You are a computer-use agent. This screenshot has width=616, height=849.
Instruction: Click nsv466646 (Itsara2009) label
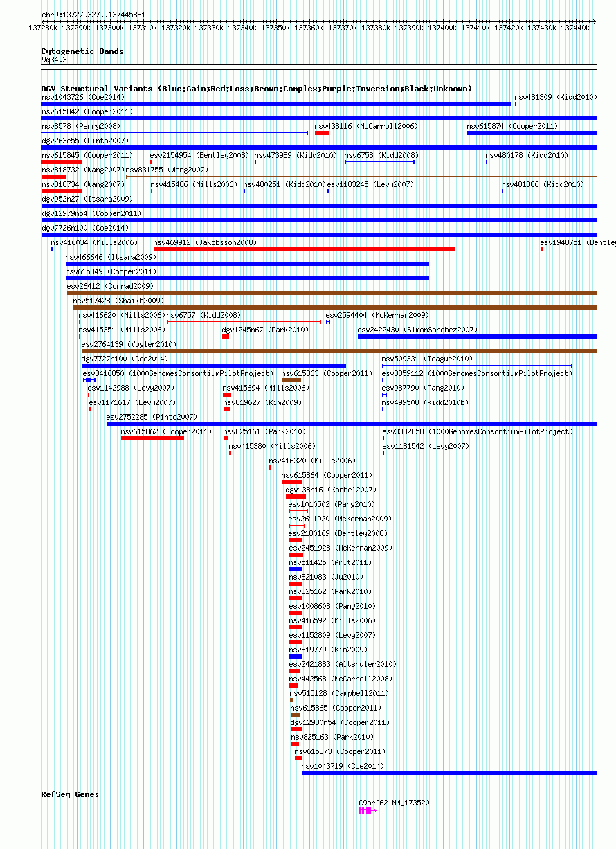click(111, 257)
